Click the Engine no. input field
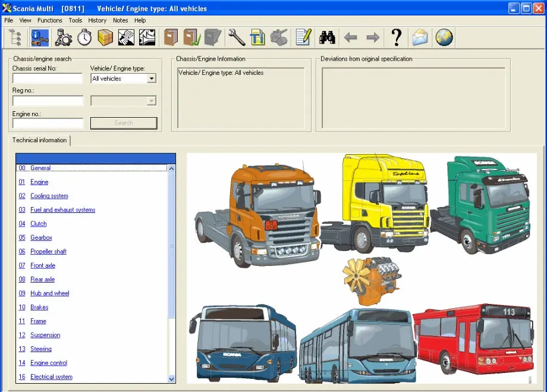Screen dimensions: 547x392 (x=48, y=123)
